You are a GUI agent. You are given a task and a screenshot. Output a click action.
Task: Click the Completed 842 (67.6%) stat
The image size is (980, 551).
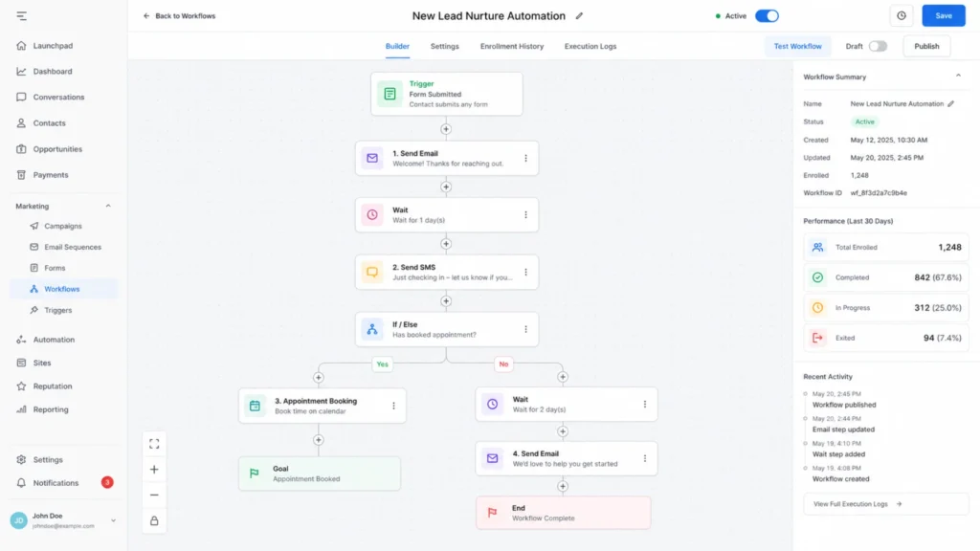click(885, 277)
